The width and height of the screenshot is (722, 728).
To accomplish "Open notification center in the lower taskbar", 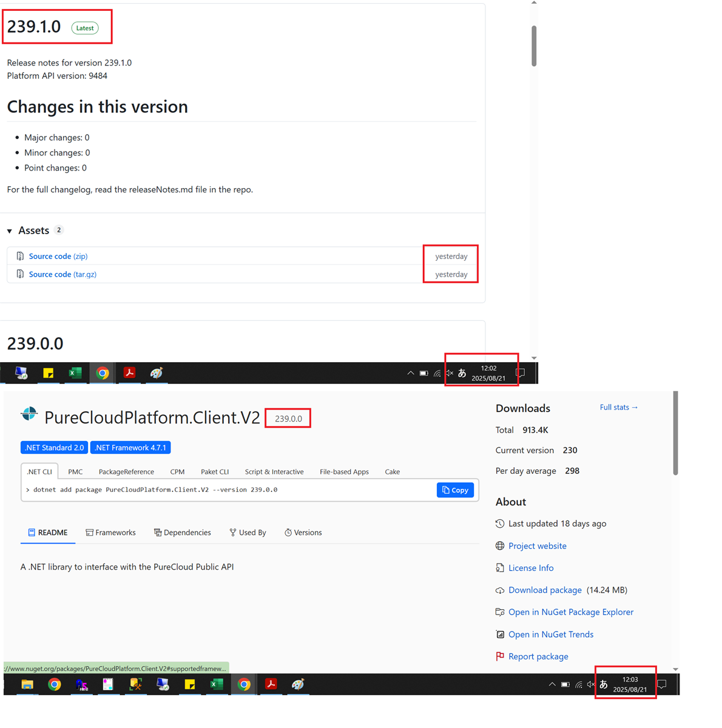I will 662,684.
